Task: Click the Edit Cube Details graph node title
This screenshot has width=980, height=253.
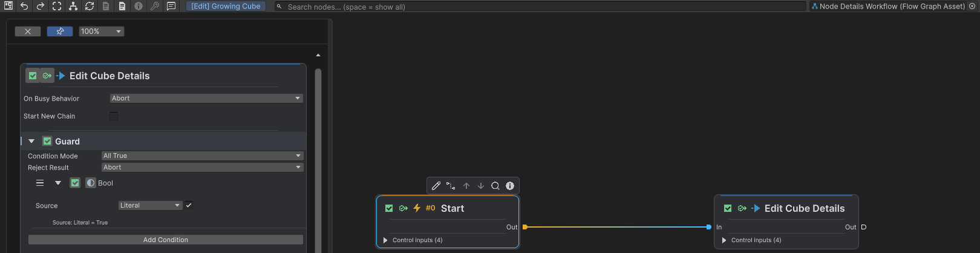Action: pyautogui.click(x=805, y=208)
